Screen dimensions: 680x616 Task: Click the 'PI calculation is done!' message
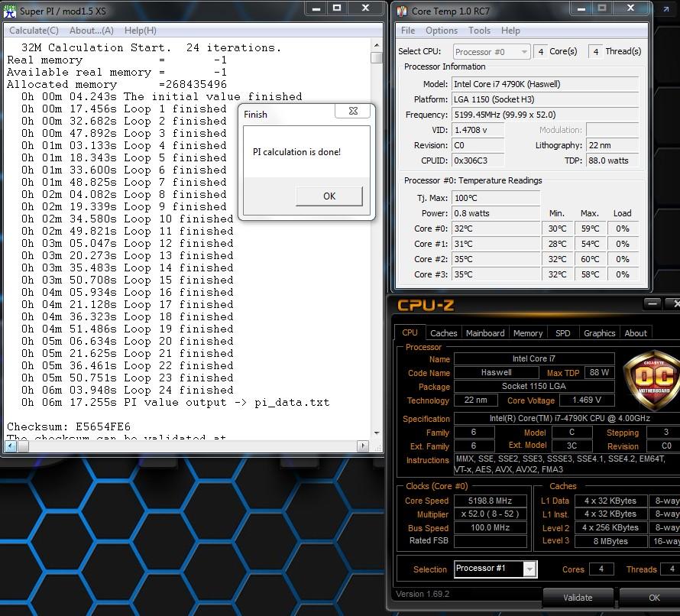pos(296,152)
